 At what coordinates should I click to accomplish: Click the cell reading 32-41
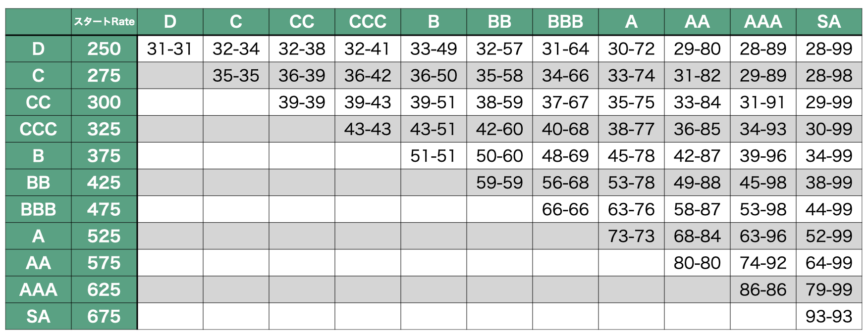tap(368, 49)
